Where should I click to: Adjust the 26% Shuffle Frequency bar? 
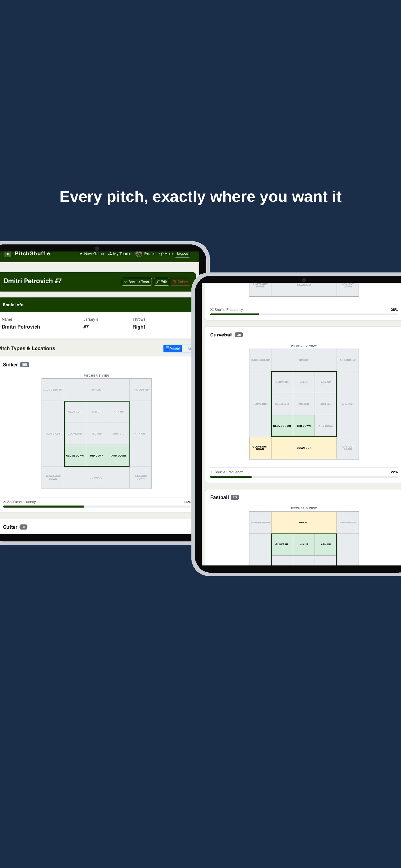point(304,315)
